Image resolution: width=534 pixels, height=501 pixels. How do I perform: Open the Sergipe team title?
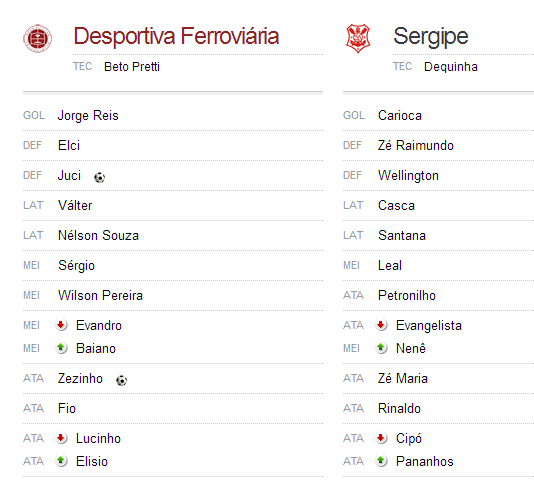tap(431, 37)
